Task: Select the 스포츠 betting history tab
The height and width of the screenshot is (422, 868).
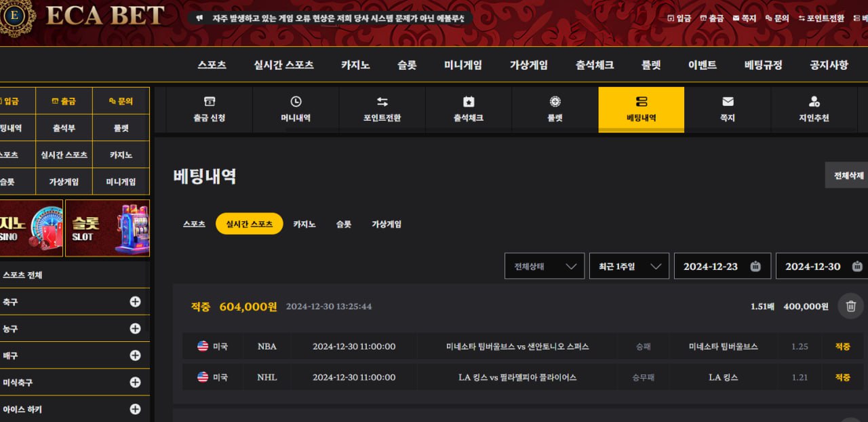Action: click(194, 224)
